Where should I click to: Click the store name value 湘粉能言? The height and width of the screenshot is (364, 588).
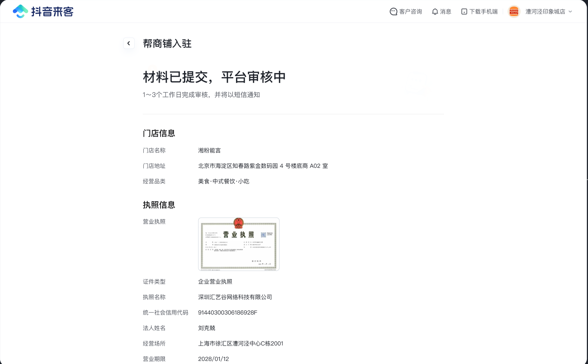[x=209, y=150]
